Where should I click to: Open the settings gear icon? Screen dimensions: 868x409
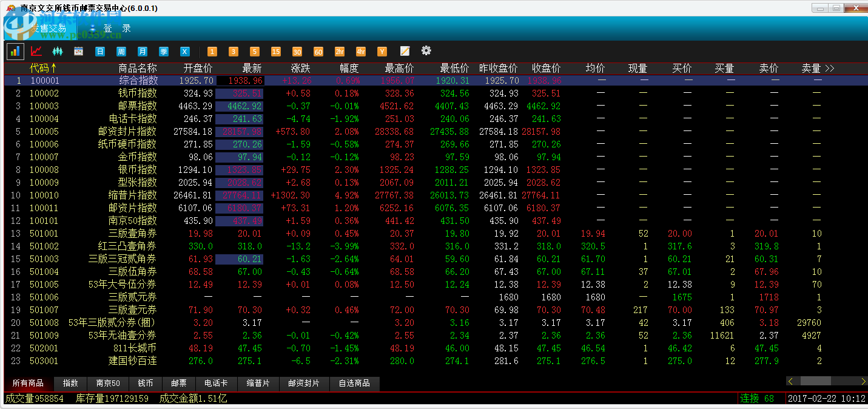click(426, 50)
